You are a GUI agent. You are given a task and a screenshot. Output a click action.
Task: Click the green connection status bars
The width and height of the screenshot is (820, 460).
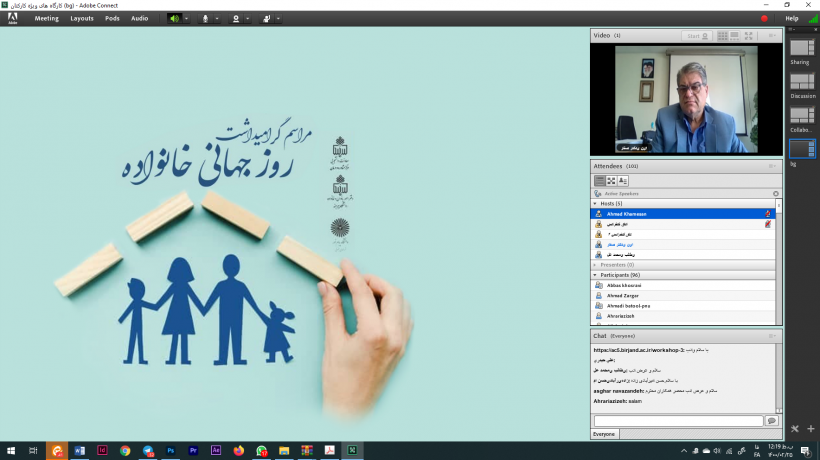click(813, 18)
